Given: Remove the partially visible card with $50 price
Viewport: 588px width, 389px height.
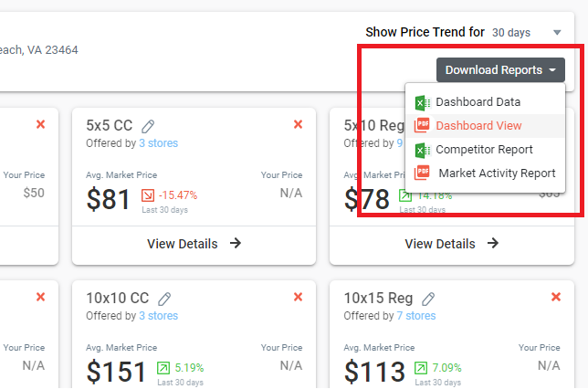Looking at the screenshot, I should [40, 124].
